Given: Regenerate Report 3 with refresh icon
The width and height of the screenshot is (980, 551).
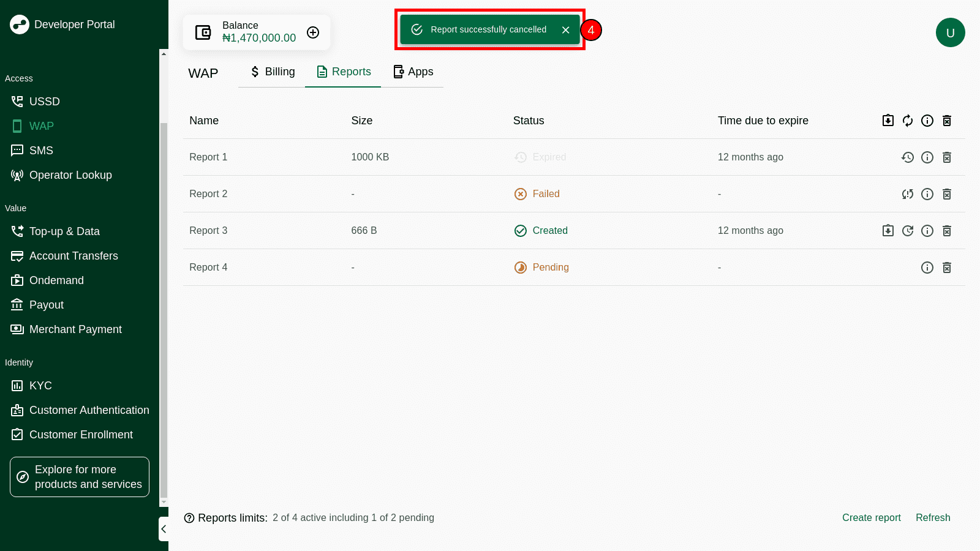Looking at the screenshot, I should click(907, 231).
